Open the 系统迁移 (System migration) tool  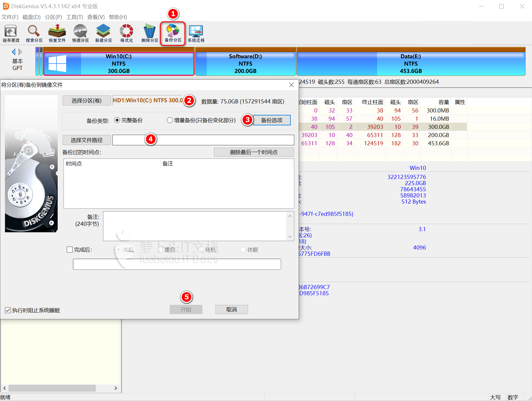(x=196, y=33)
